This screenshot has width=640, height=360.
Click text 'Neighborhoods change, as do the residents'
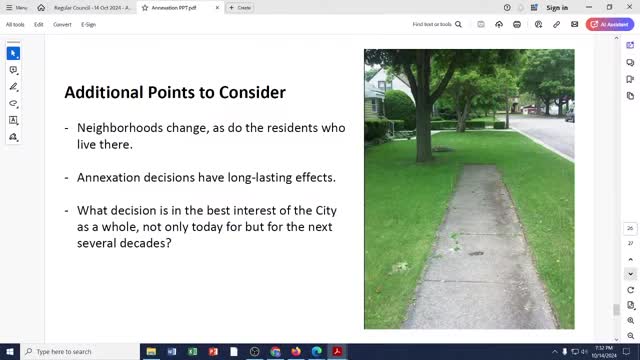[198, 128]
